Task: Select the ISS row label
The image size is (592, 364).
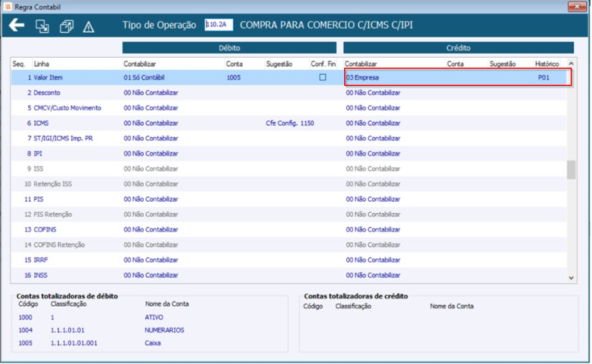Action: [x=38, y=168]
